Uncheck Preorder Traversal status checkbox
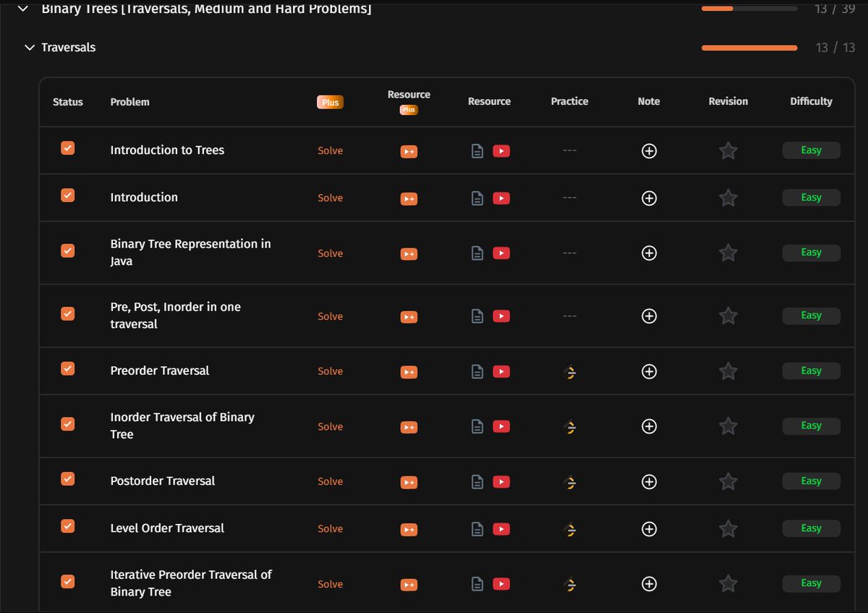Viewport: 868px width, 613px height. [67, 368]
